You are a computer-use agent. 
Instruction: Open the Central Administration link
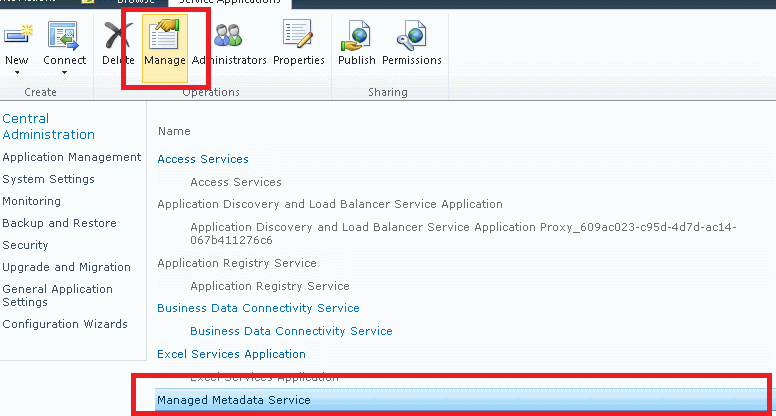[48, 127]
